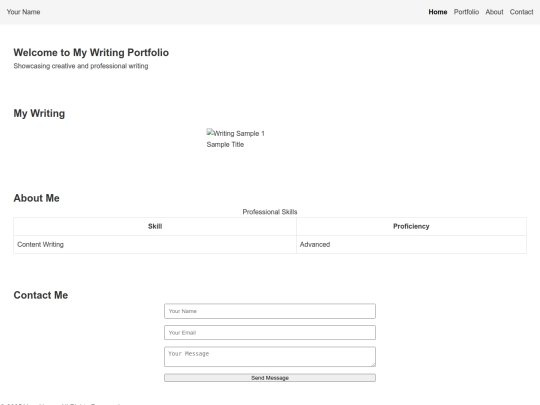Image resolution: width=540 pixels, height=405 pixels.
Task: Click the My Writing section heading
Action: pyautogui.click(x=39, y=113)
